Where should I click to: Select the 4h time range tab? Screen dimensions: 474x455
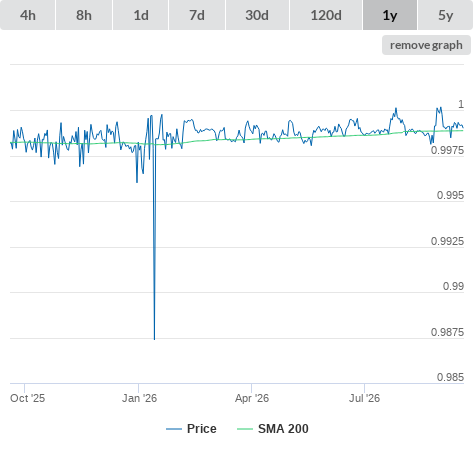(x=28, y=15)
